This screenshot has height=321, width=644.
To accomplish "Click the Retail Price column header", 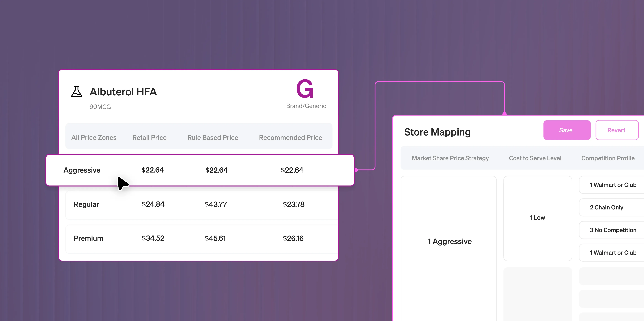I will (x=149, y=138).
